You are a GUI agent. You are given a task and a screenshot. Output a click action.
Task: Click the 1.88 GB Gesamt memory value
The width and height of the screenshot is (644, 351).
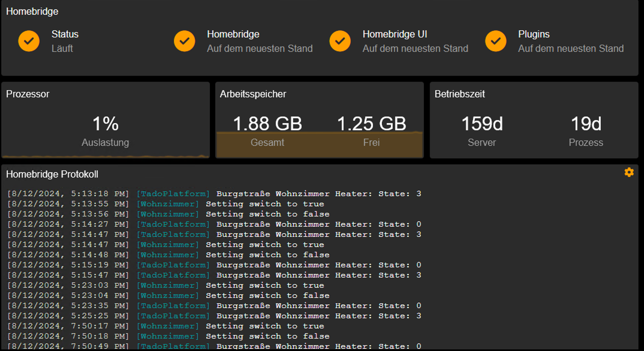267,124
